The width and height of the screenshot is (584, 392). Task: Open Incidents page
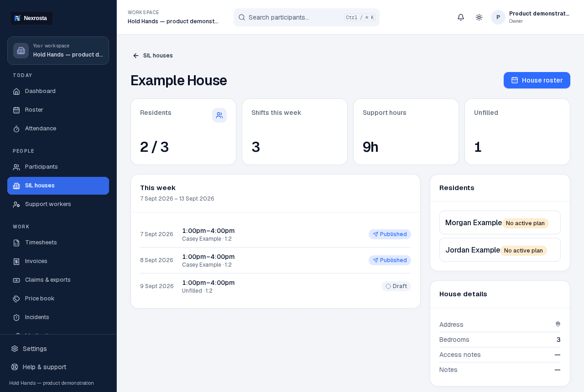point(58,317)
